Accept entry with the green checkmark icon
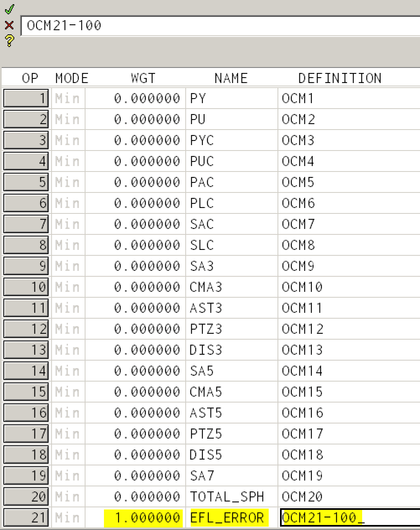This screenshot has width=420, height=530. click(9, 9)
